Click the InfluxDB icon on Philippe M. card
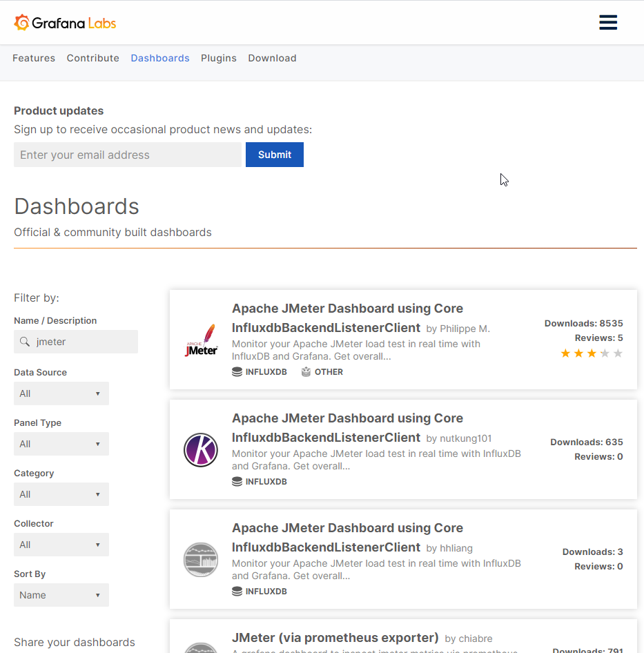Viewport: 644px width, 653px height. pyautogui.click(x=237, y=372)
